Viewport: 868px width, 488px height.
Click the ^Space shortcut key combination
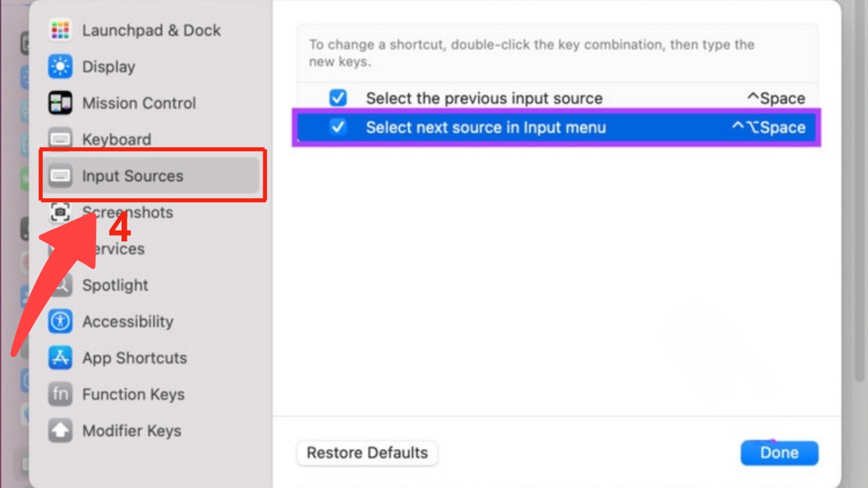[x=775, y=98]
